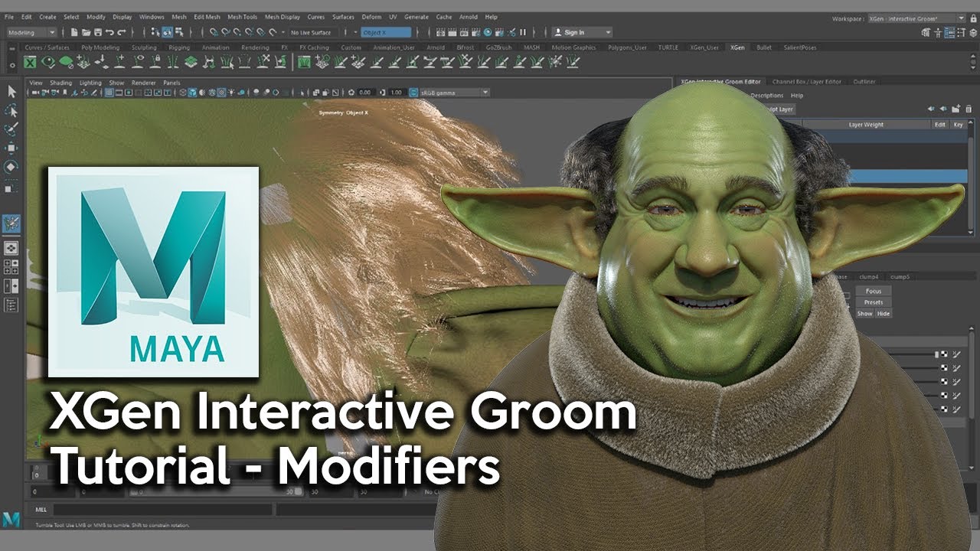Open the Outliner tab
The image size is (980, 551).
click(x=864, y=81)
